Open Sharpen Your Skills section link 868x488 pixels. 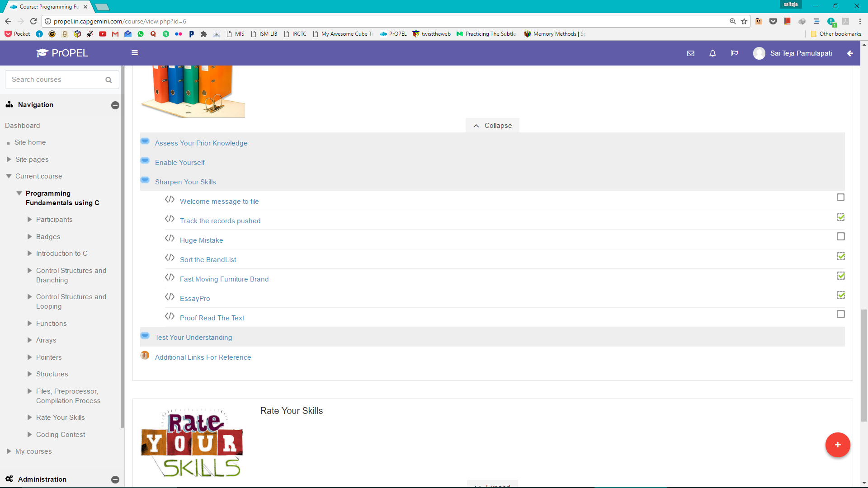[x=185, y=182]
